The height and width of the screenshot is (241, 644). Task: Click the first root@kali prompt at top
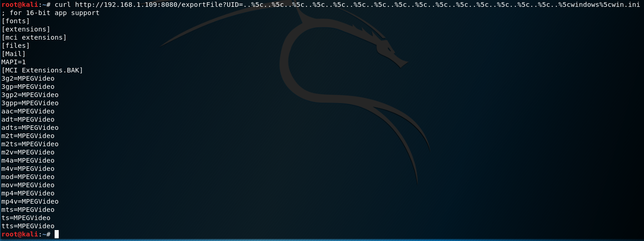[x=26, y=5]
